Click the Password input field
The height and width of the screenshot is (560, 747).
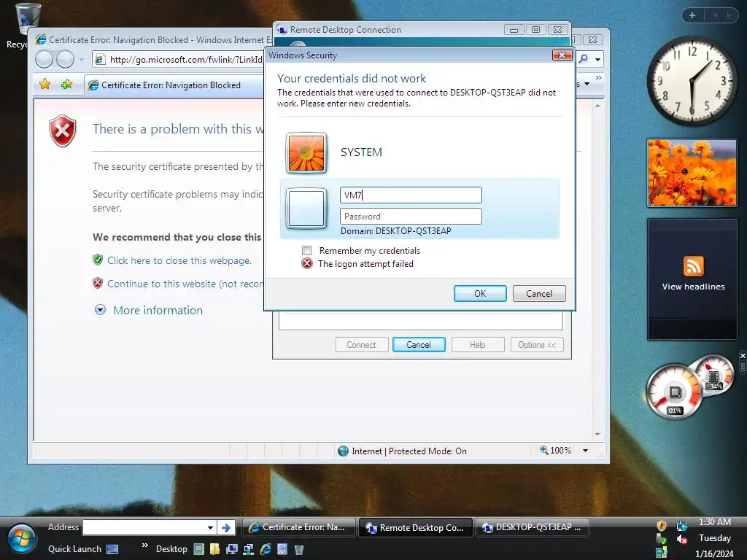(411, 216)
